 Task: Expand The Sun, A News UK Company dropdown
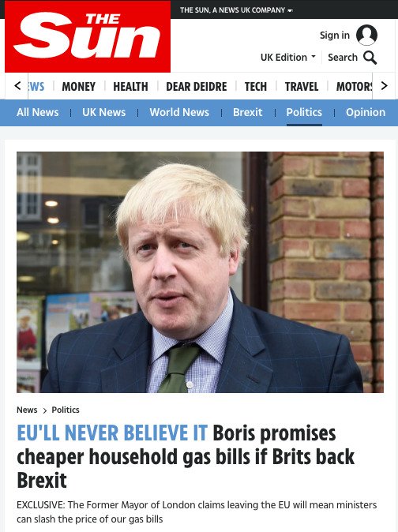236,10
